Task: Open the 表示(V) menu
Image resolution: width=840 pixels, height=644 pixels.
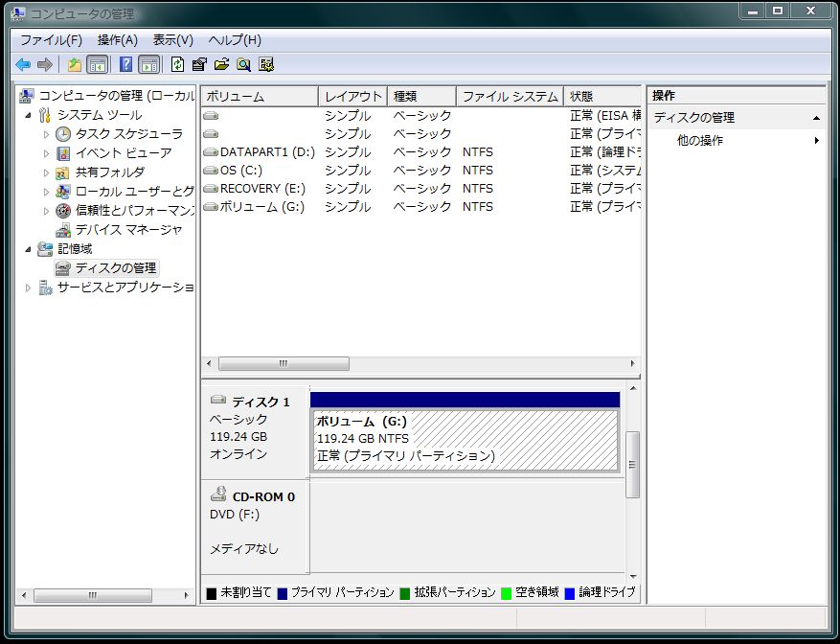Action: point(172,40)
